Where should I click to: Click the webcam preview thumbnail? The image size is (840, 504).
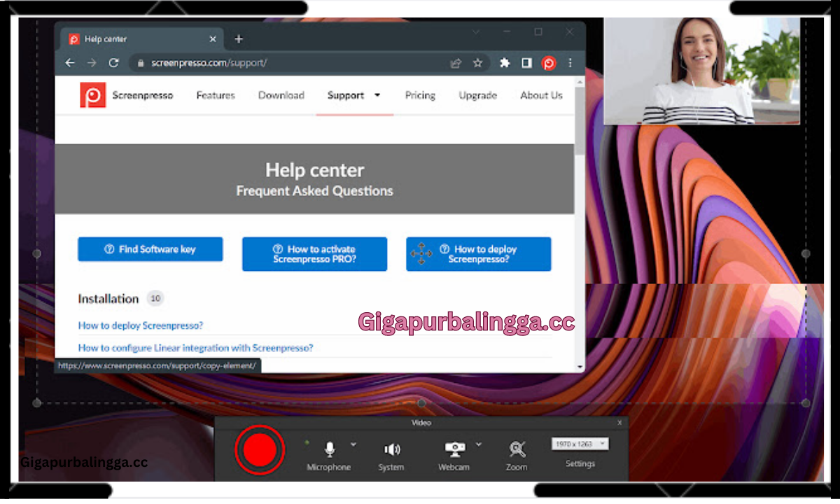pyautogui.click(x=702, y=71)
